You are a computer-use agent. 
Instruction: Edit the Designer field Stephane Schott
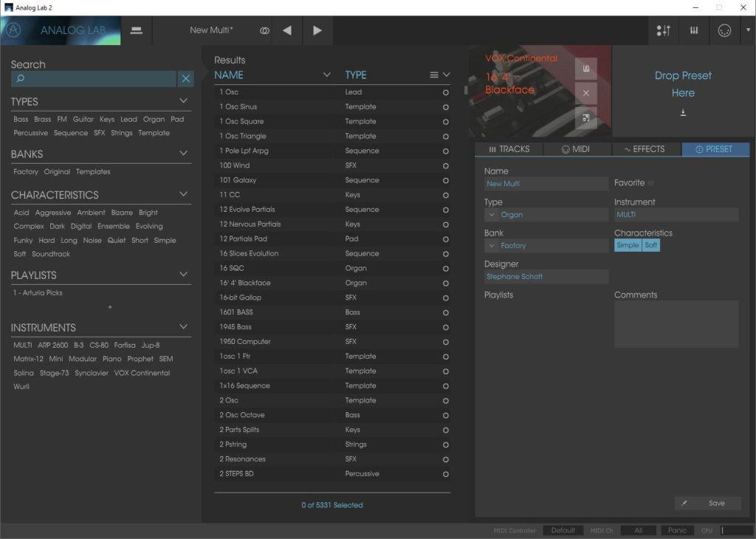click(546, 276)
